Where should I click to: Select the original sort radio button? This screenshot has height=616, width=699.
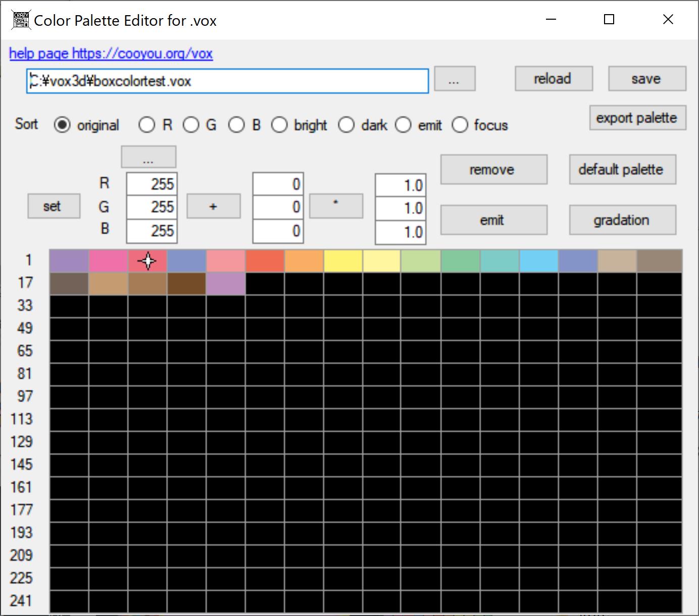click(x=62, y=125)
